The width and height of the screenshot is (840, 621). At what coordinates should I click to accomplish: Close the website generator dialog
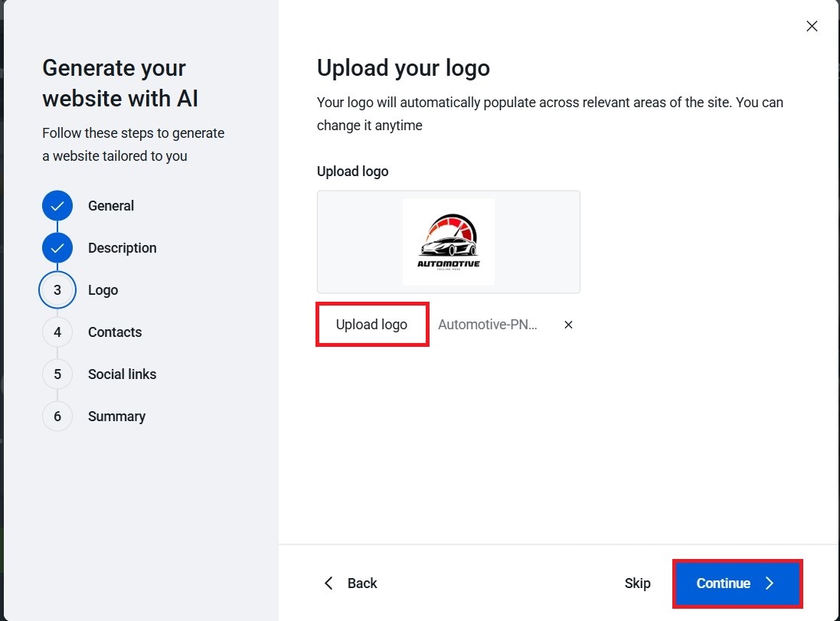coord(812,26)
